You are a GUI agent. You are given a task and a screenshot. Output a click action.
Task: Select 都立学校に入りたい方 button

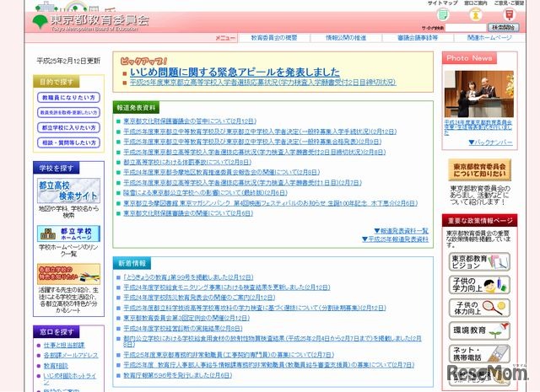68,127
